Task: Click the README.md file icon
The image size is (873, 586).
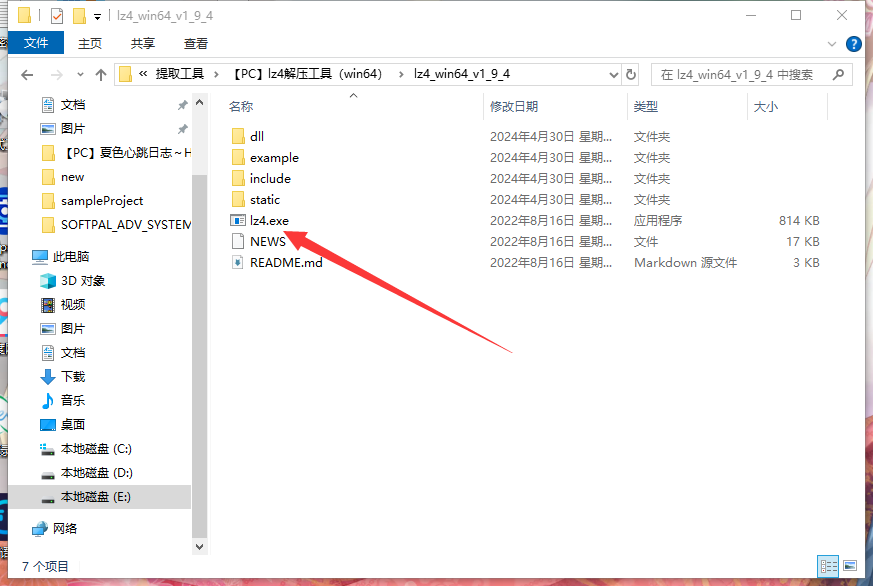Action: pos(238,262)
